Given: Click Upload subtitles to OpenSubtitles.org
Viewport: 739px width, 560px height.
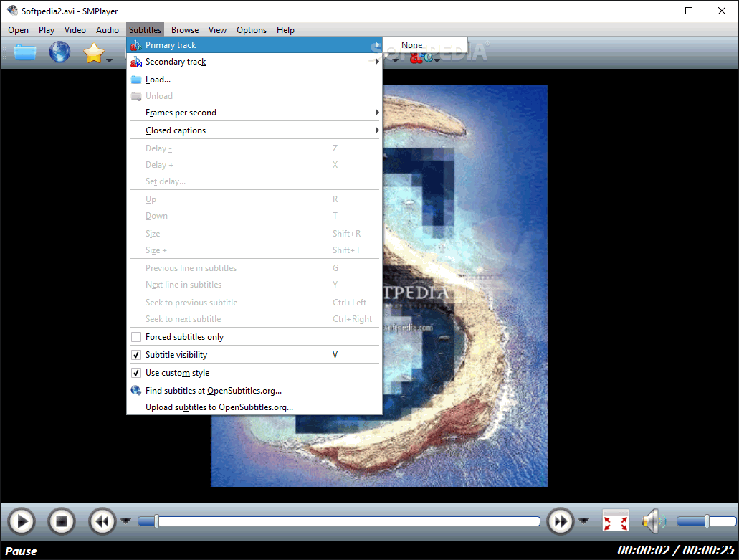Looking at the screenshot, I should tap(254, 407).
